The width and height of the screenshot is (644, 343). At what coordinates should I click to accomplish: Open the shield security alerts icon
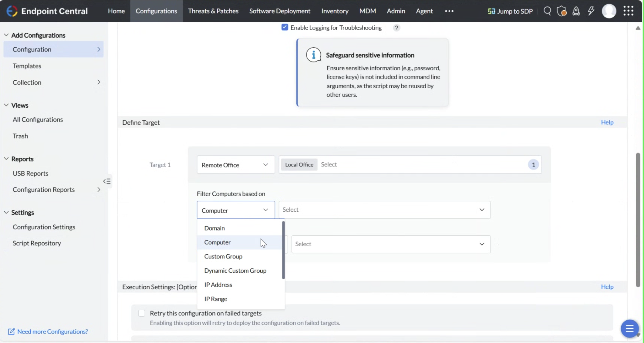[561, 11]
